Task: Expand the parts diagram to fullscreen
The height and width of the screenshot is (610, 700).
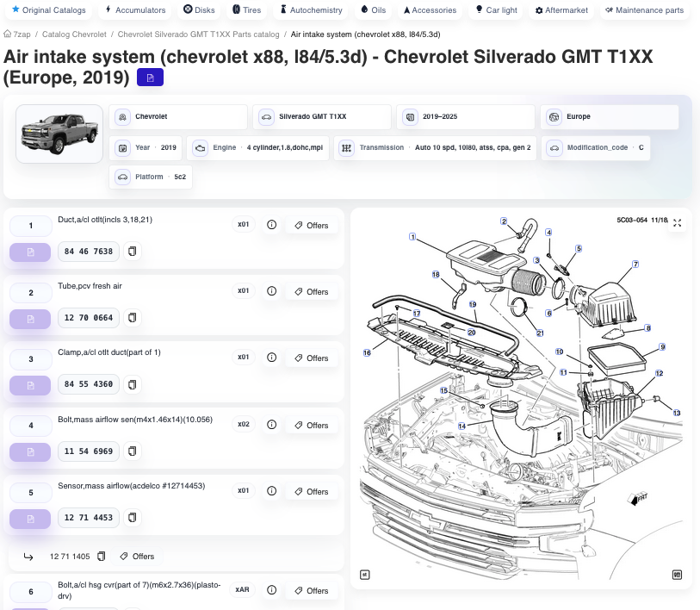Action: point(678,223)
